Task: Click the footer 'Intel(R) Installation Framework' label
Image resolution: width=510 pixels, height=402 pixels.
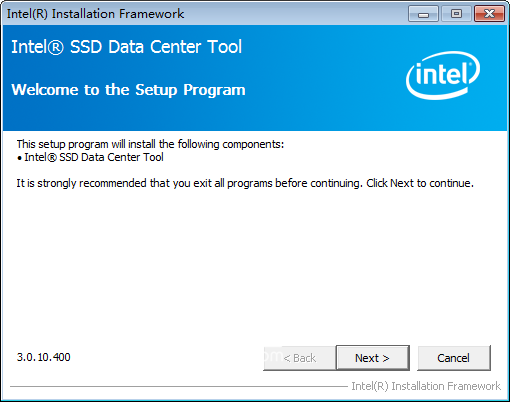Action: pyautogui.click(x=426, y=386)
